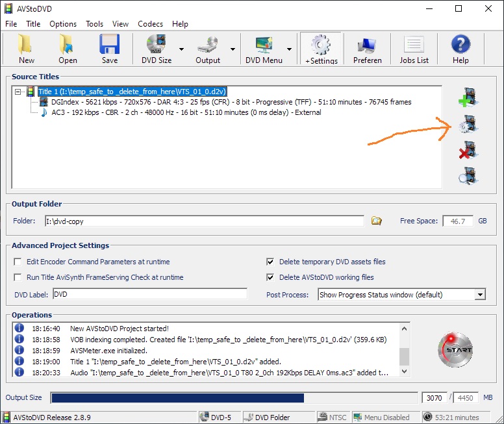
Task: Open the Codecs menu
Action: pyautogui.click(x=150, y=24)
